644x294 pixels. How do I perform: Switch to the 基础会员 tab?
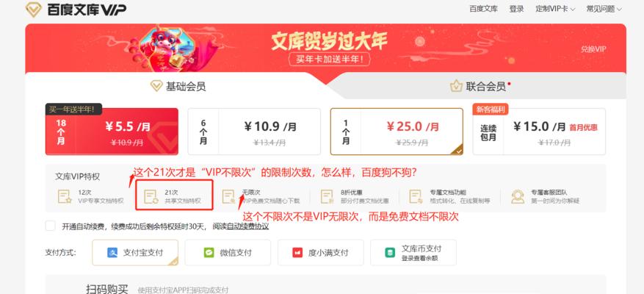pyautogui.click(x=178, y=86)
